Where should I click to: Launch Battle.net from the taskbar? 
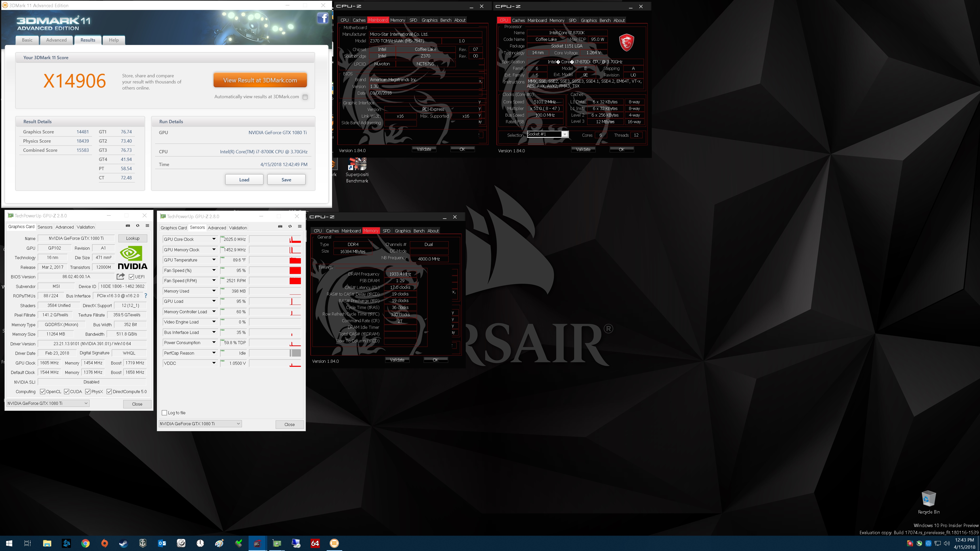click(66, 543)
